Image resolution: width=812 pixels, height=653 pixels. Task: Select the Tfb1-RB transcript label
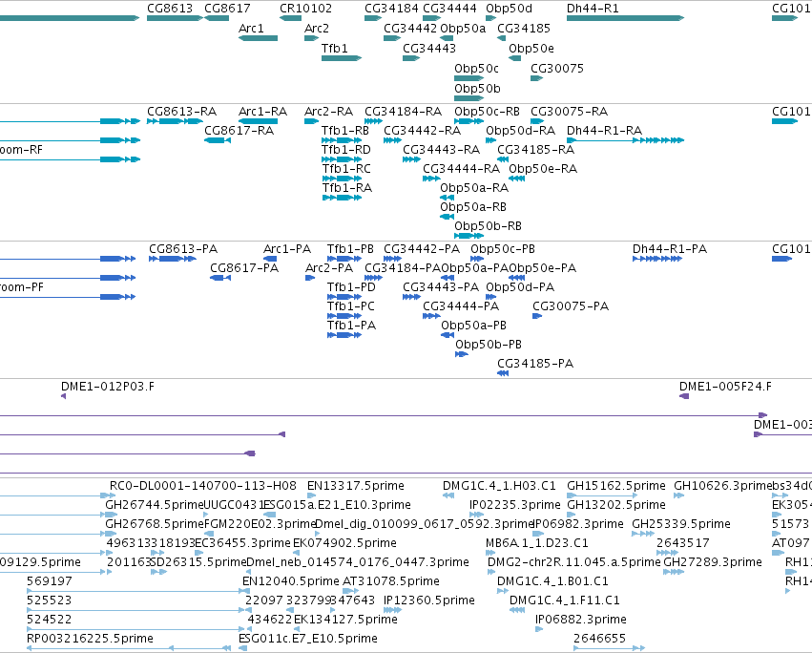click(x=345, y=131)
